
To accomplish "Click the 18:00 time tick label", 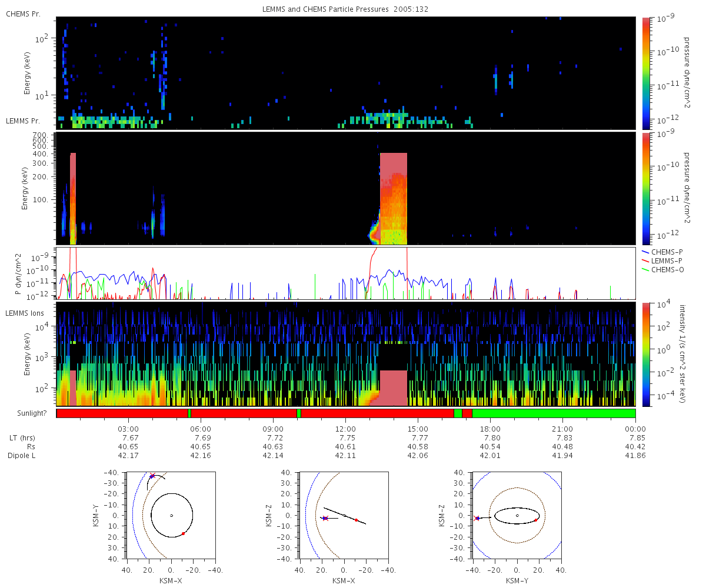I will (x=491, y=429).
